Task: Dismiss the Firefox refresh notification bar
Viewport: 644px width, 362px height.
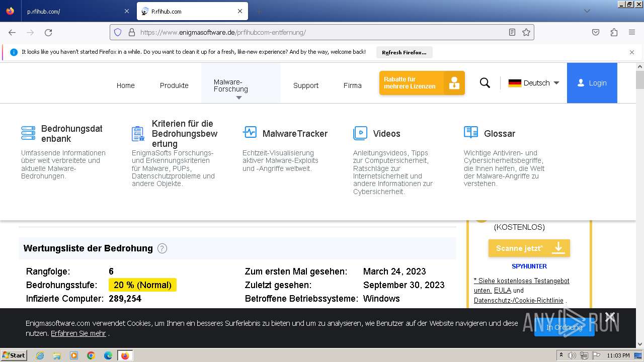Action: coord(632,52)
